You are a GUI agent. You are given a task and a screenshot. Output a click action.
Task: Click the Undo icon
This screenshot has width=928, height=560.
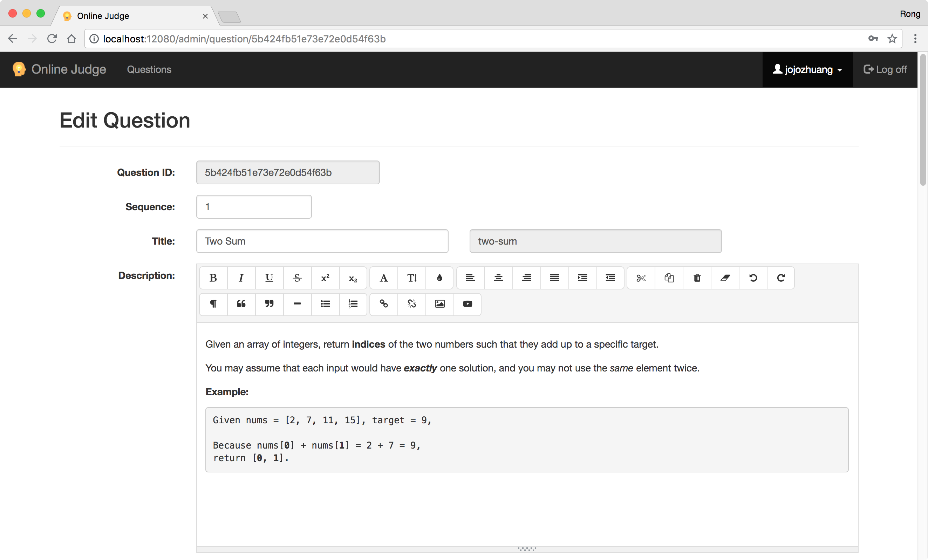click(752, 277)
